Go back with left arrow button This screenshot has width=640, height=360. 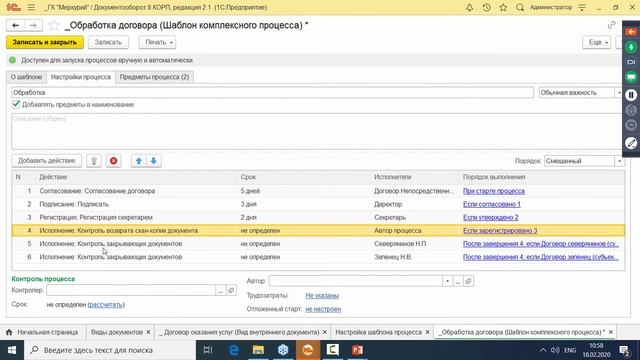point(16,25)
